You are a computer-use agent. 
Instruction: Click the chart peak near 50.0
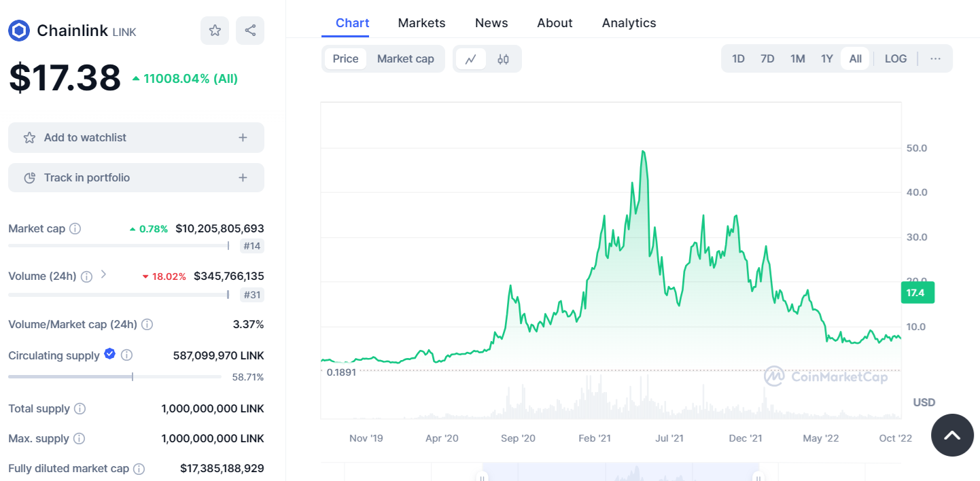643,152
